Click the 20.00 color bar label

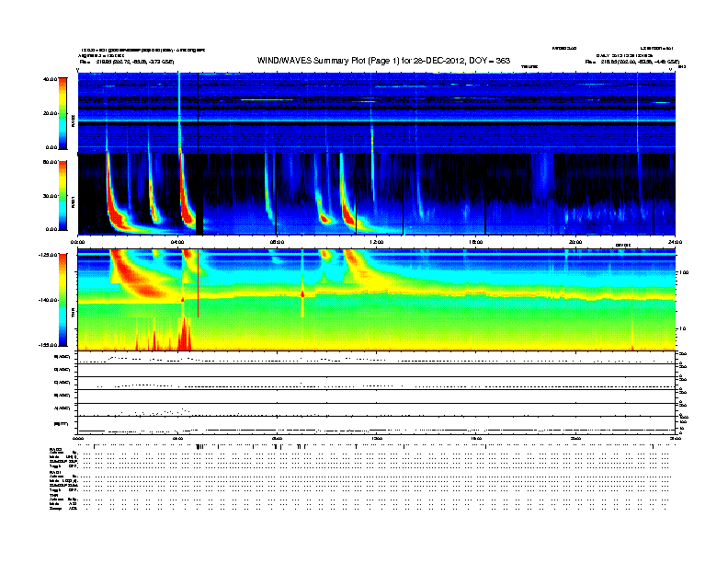[x=51, y=113]
